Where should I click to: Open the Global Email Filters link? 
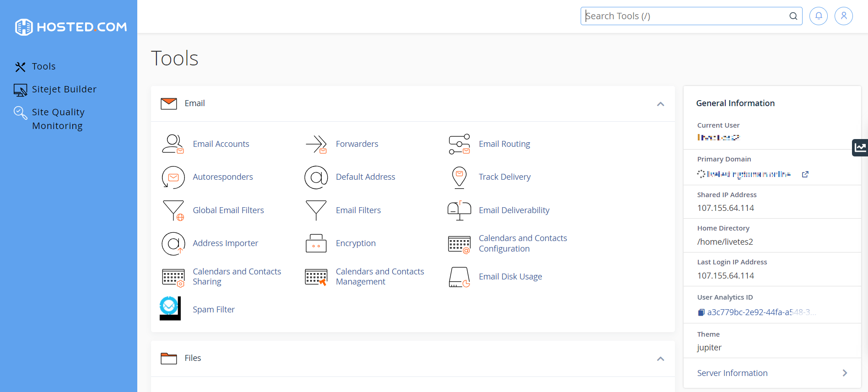[228, 210]
